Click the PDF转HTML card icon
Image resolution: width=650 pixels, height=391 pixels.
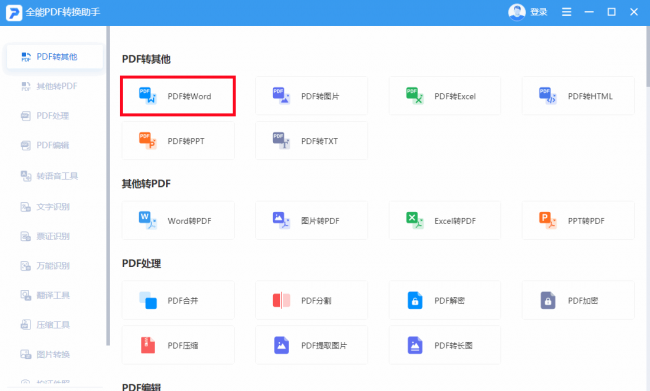pos(548,96)
